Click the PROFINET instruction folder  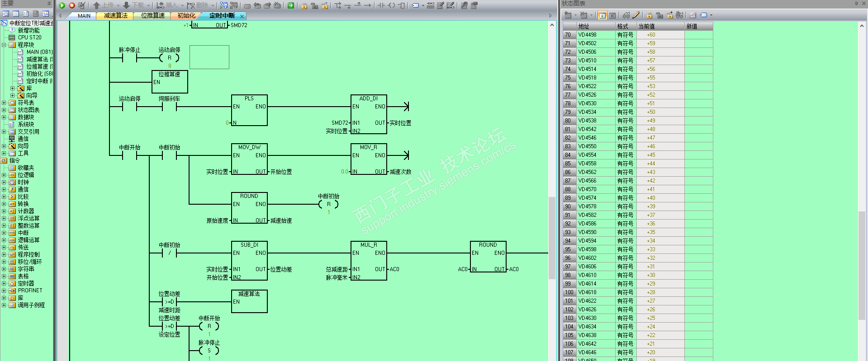pos(30,291)
